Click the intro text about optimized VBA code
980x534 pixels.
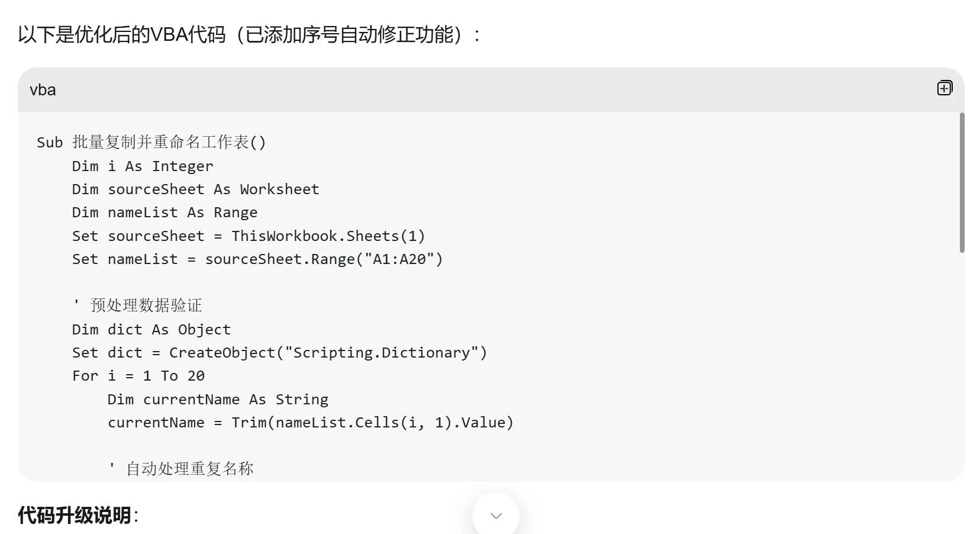pos(249,36)
